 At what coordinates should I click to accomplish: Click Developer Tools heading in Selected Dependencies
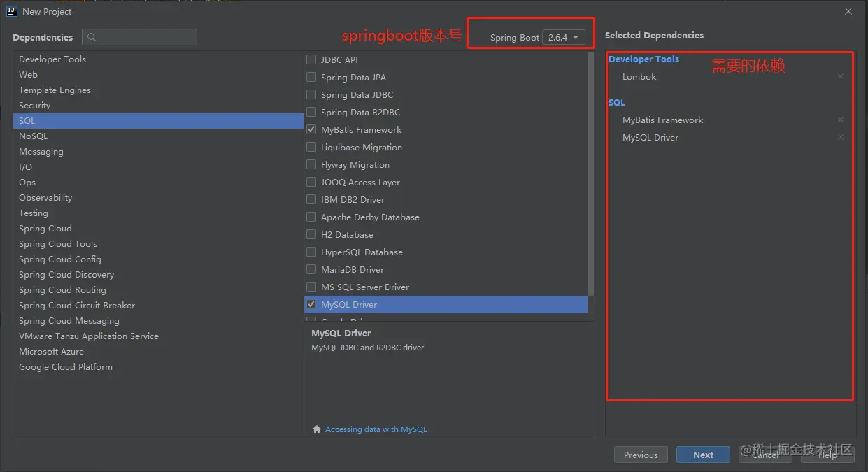tap(643, 59)
